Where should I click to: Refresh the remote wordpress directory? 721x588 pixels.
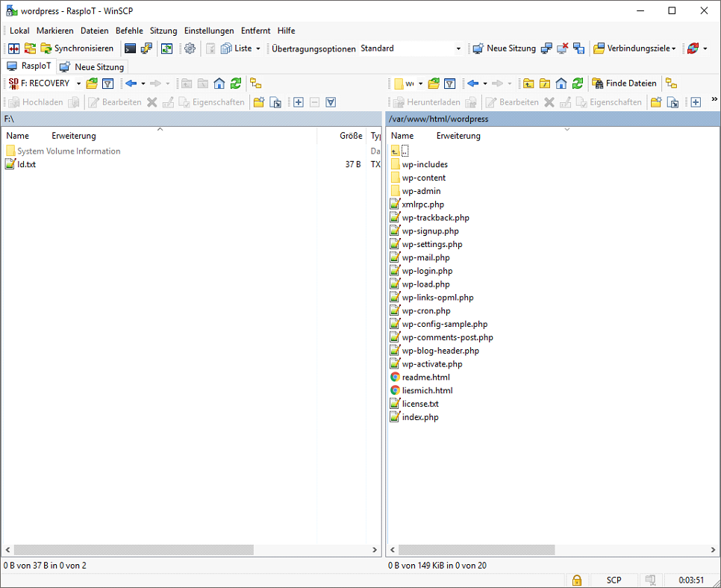pyautogui.click(x=578, y=84)
